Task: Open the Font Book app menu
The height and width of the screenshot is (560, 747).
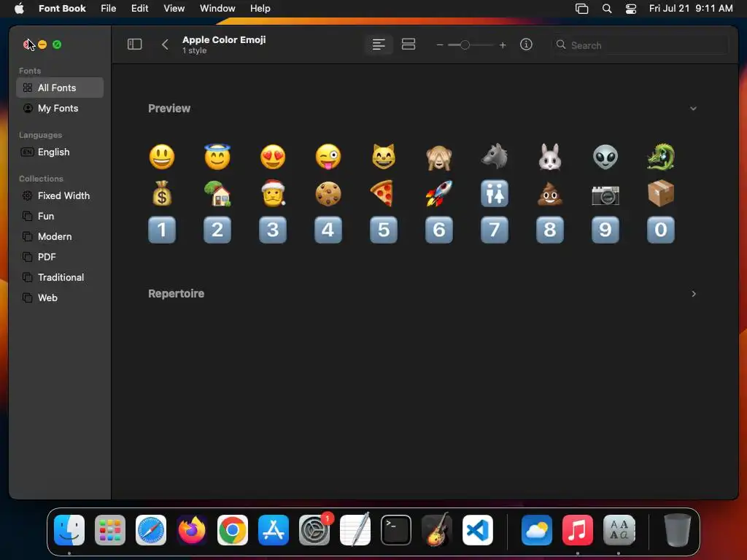Action: 62,9
